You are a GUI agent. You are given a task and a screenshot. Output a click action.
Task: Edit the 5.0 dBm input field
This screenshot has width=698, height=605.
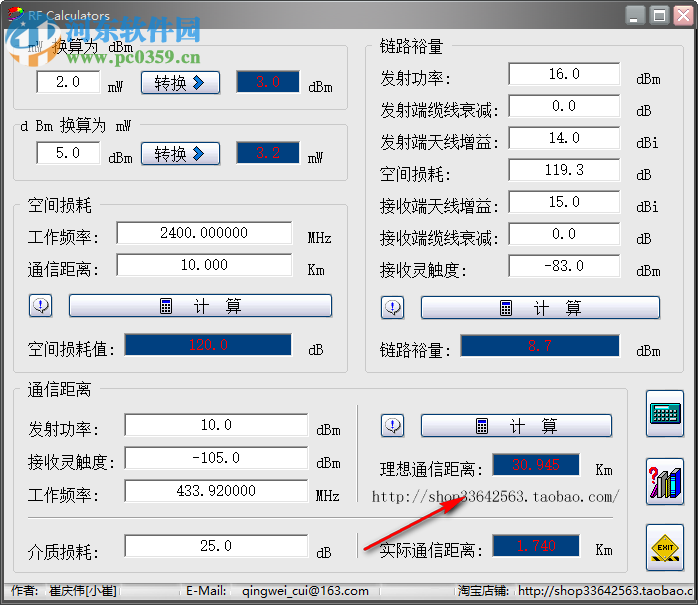pyautogui.click(x=68, y=153)
